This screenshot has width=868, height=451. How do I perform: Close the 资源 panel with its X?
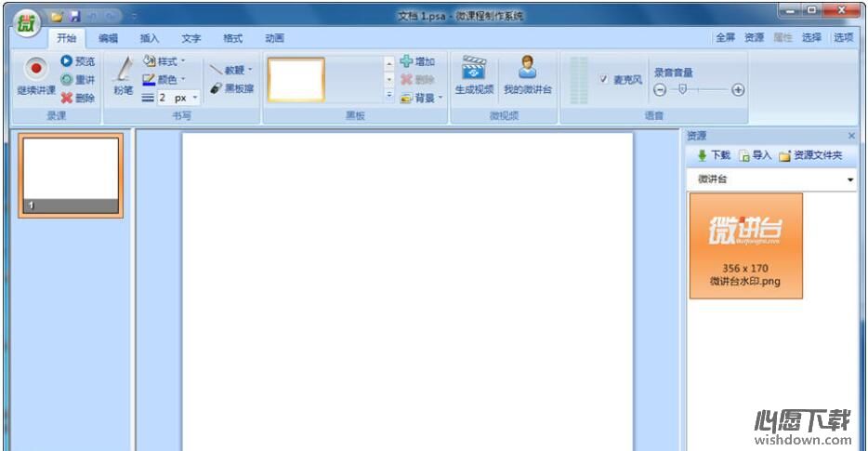(x=851, y=136)
